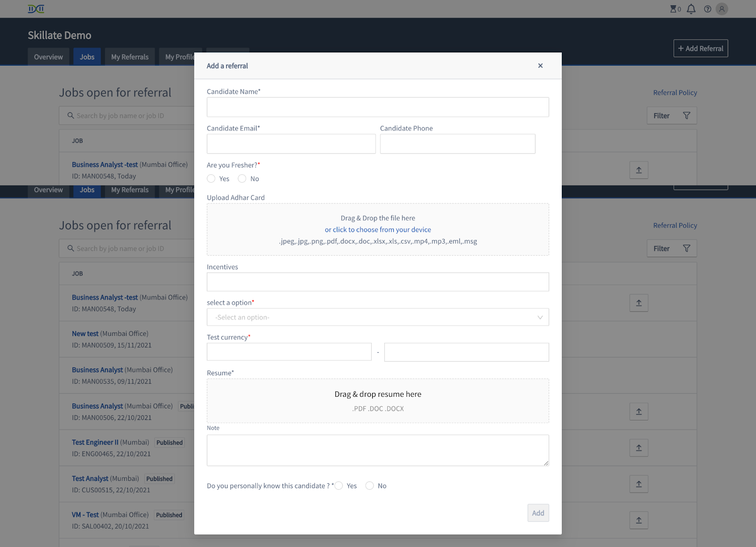Click the 'Drag & drop resume here' zone
Viewport: 756px width, 547px height.
click(x=378, y=401)
